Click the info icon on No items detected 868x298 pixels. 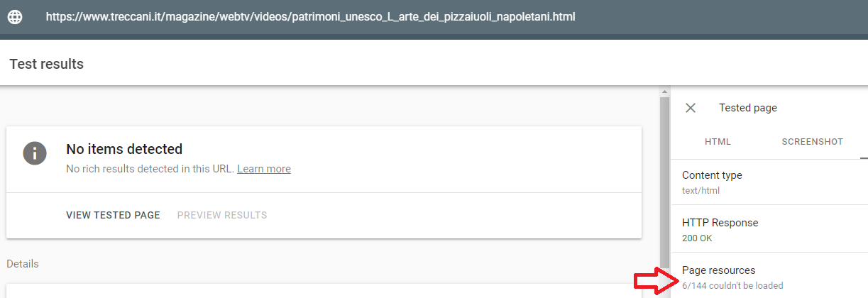[x=35, y=153]
